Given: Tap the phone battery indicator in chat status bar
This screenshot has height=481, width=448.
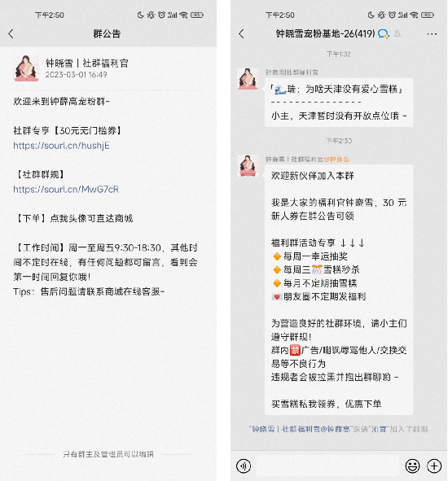Looking at the screenshot, I should click(427, 15).
